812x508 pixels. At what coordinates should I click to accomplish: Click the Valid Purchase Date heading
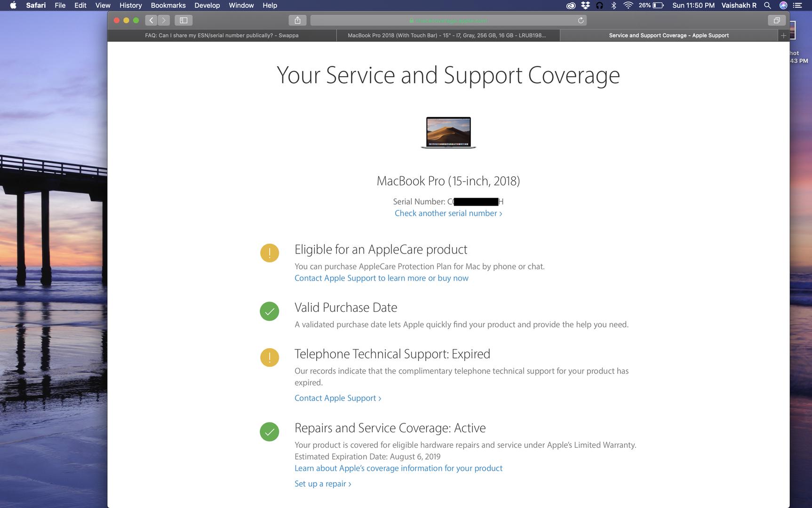pyautogui.click(x=346, y=308)
